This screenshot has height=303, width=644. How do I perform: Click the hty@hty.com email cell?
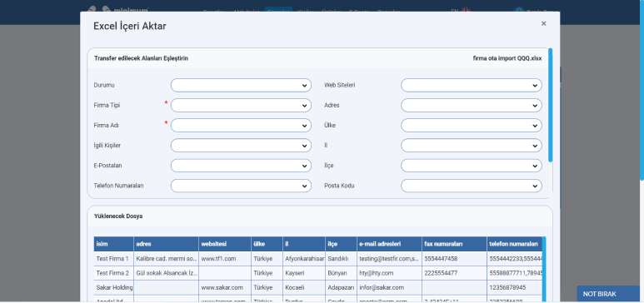[x=389, y=273]
